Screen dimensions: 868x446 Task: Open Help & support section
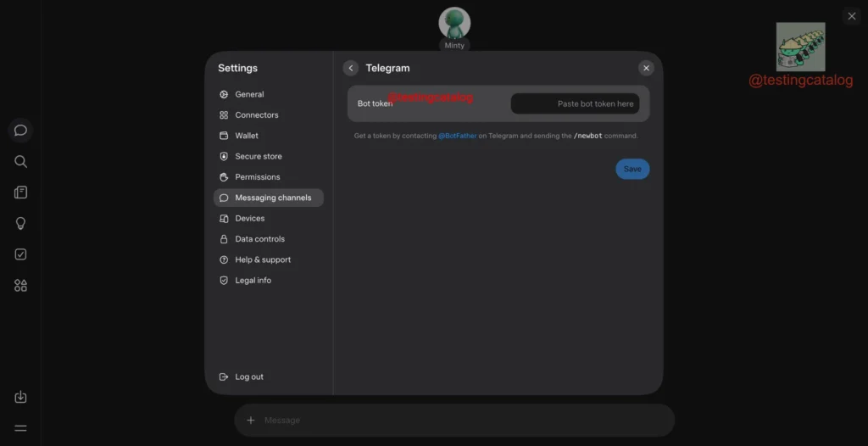[269, 259]
